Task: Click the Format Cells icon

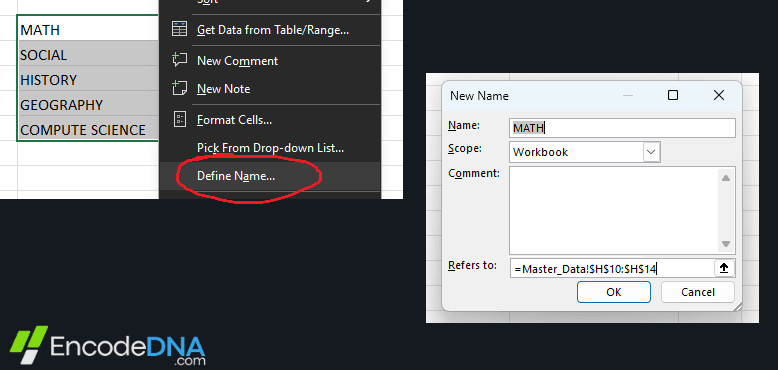Action: click(x=179, y=120)
